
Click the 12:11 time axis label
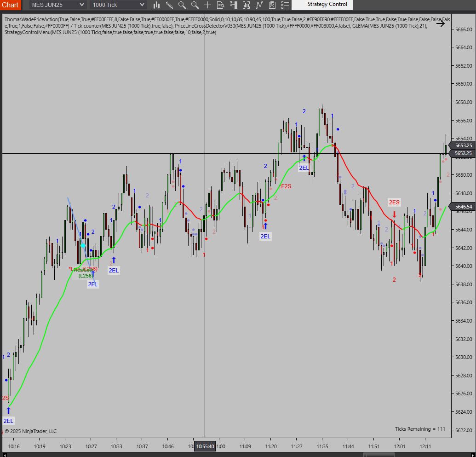(425, 446)
